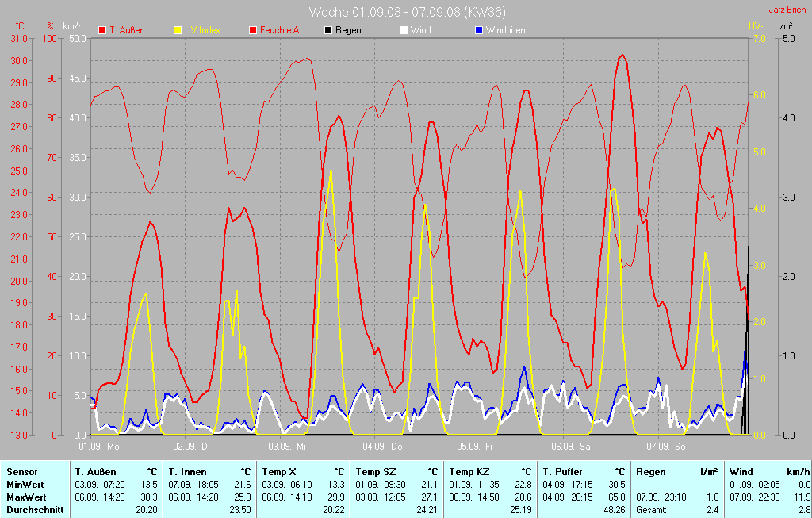Screen dimensions: 812x518
Task: Click the yellow UV Index legend swatch
Action: coord(178,30)
